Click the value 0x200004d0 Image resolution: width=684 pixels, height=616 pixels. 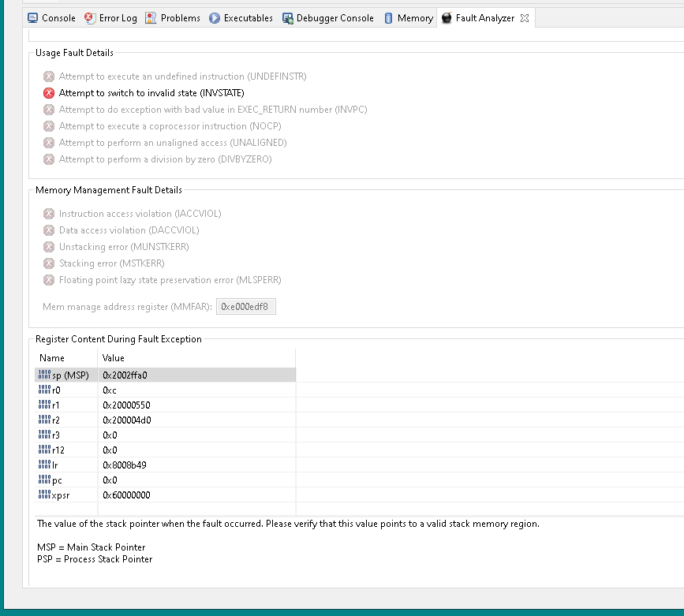[x=127, y=420]
